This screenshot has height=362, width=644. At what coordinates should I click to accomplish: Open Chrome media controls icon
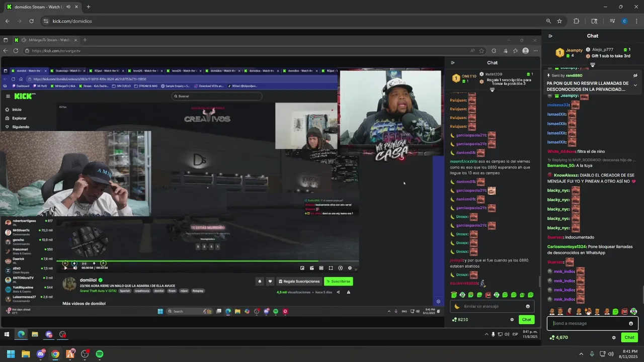coord(612,21)
